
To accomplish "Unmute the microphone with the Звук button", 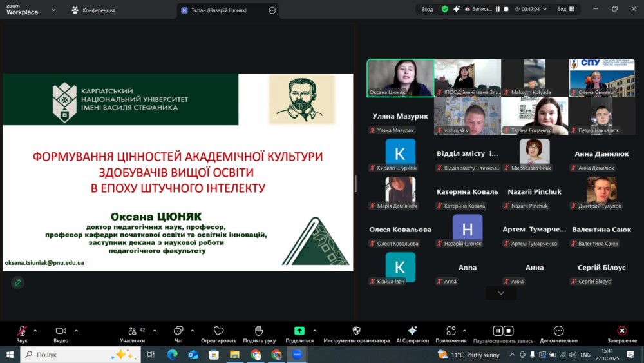I will (22, 331).
